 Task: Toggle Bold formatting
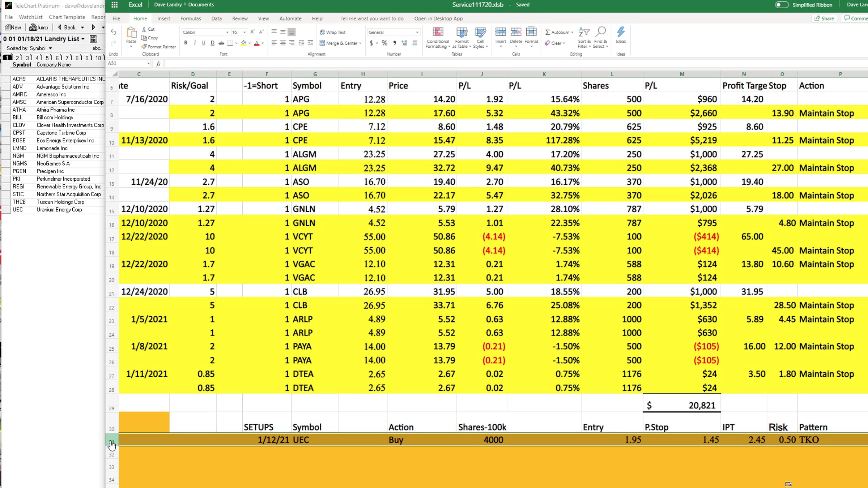[186, 43]
